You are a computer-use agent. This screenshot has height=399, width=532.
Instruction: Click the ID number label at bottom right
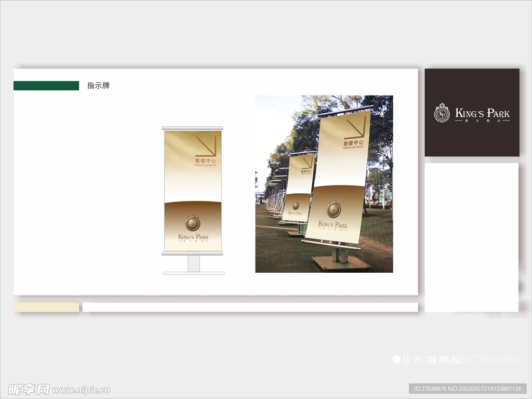pos(468,389)
